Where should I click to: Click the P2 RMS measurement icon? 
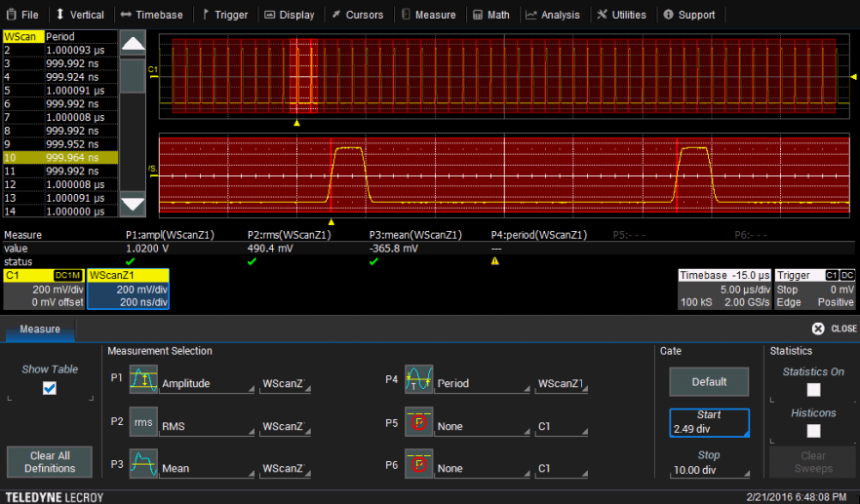[x=143, y=424]
